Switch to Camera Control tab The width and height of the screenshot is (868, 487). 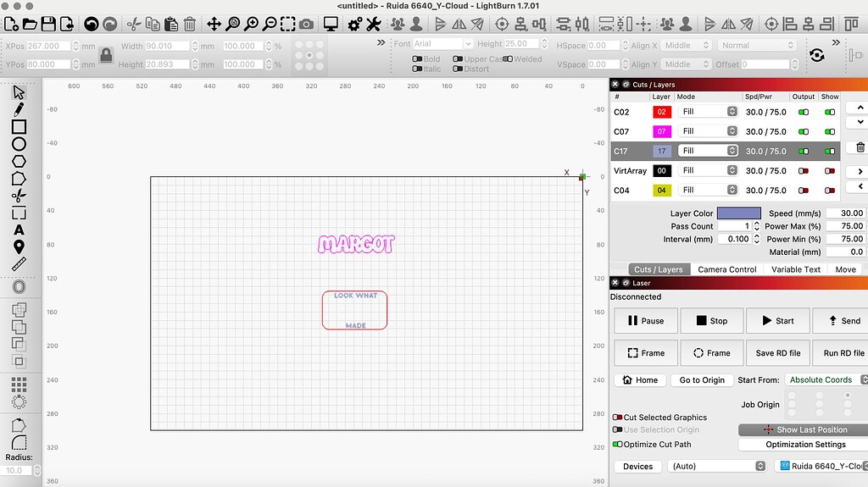tap(726, 269)
